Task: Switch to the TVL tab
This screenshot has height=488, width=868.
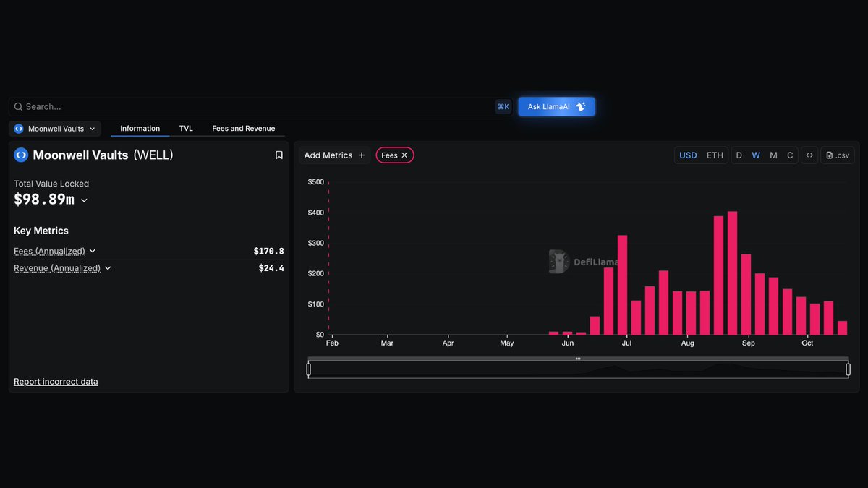Action: pyautogui.click(x=186, y=129)
